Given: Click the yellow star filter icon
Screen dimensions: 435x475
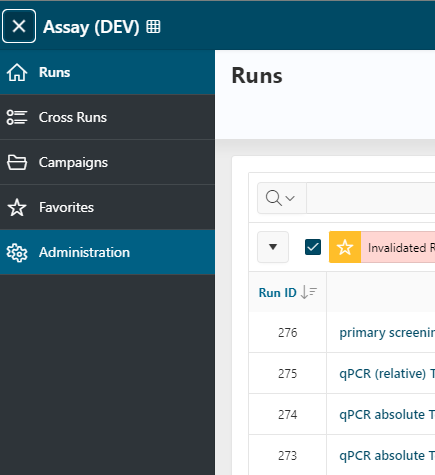Looking at the screenshot, I should coord(345,247).
